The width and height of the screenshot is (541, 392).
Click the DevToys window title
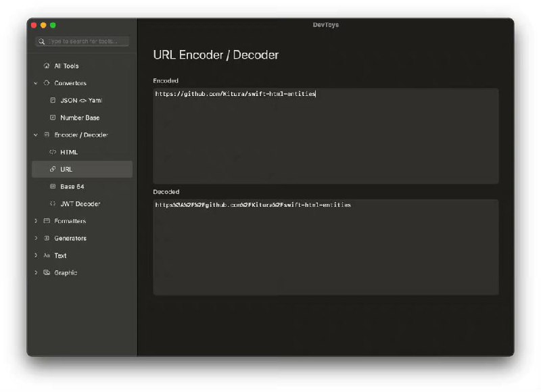(326, 25)
